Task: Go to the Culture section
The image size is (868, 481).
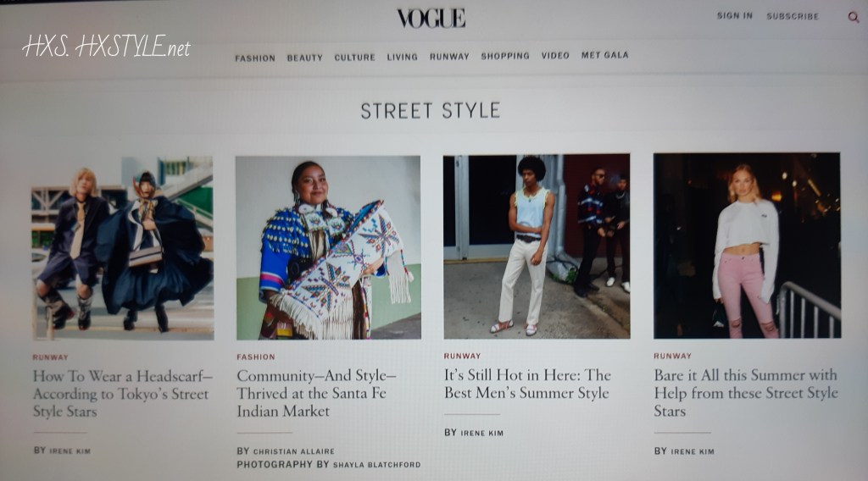Action: (x=354, y=57)
